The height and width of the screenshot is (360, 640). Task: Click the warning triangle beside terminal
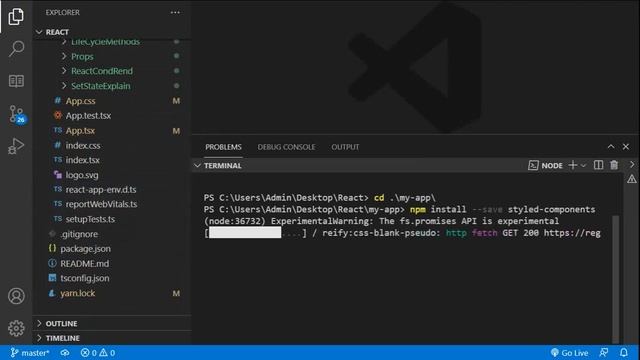(632, 179)
